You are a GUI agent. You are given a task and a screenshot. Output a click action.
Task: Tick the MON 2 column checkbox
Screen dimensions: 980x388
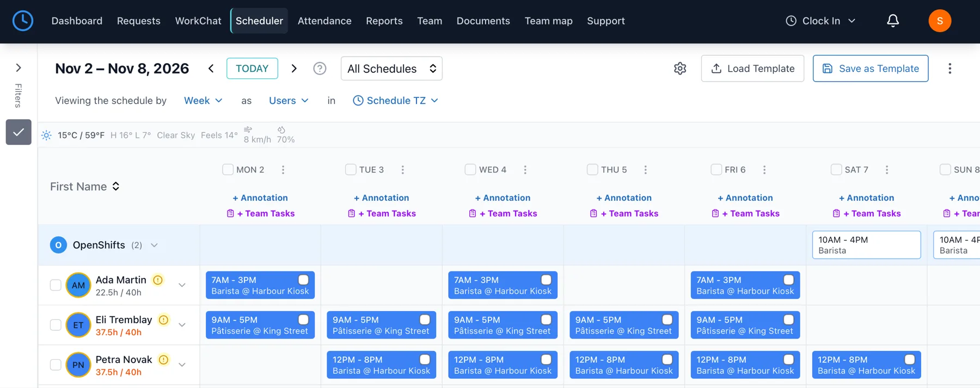pyautogui.click(x=228, y=169)
